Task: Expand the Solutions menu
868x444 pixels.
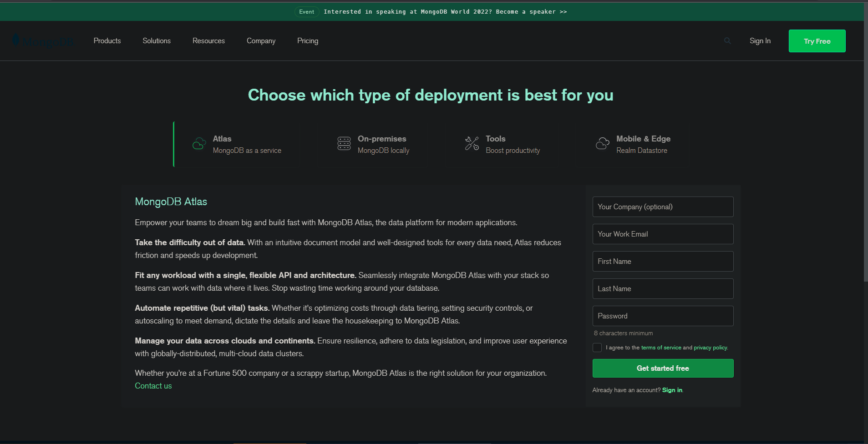Action: coord(157,41)
